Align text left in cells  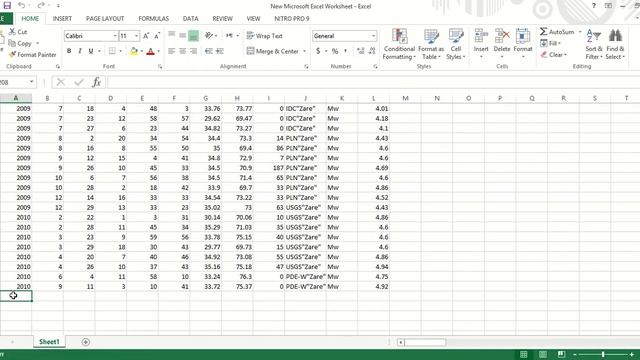coord(171,51)
